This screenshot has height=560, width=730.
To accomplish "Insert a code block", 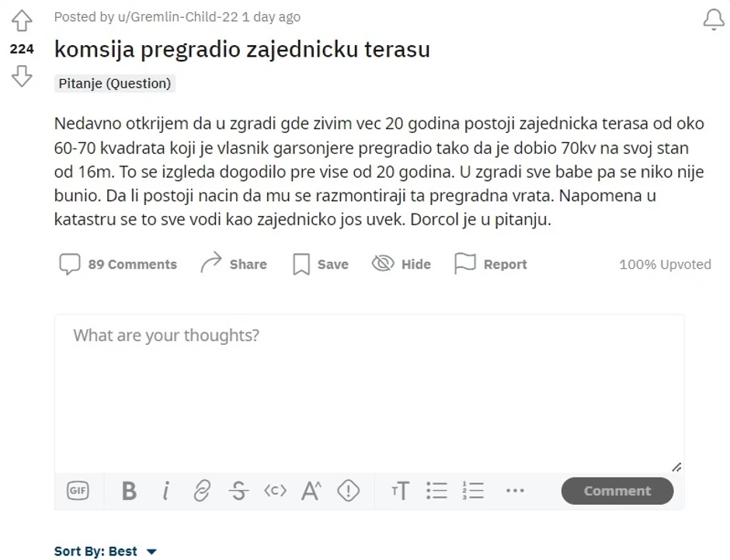I will [274, 491].
